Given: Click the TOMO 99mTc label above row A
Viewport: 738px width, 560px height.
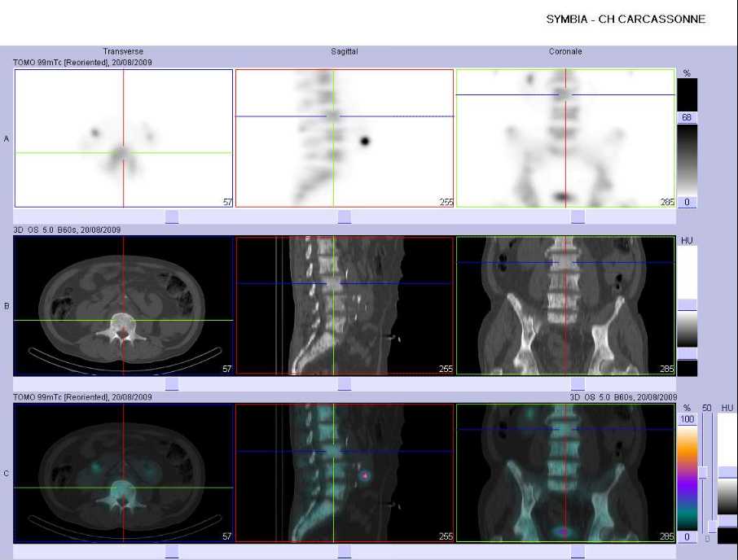Looking at the screenshot, I should coord(82,63).
